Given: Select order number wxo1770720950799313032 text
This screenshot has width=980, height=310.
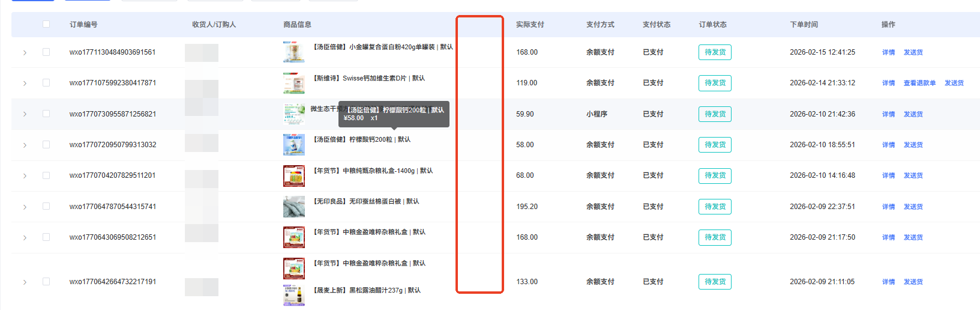Looking at the screenshot, I should point(113,145).
